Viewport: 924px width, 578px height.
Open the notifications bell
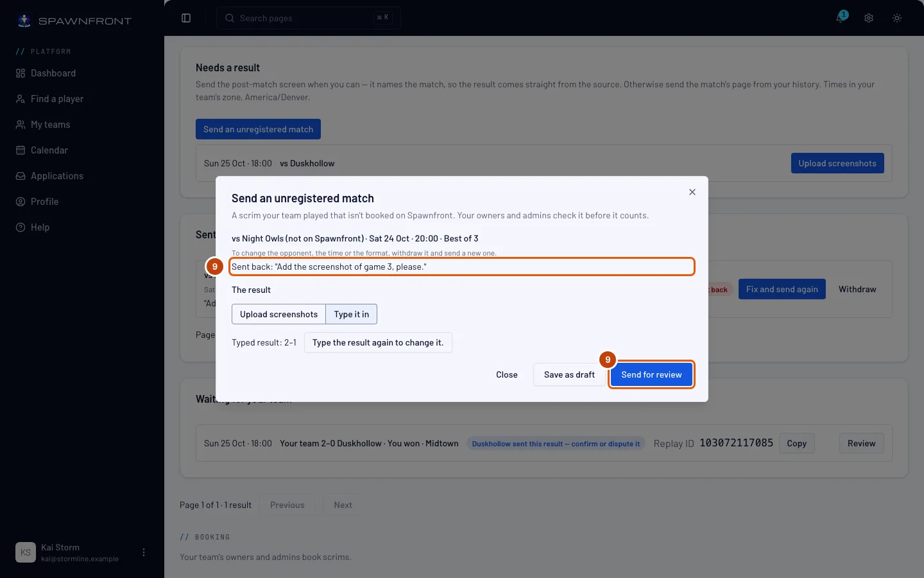pos(841,18)
